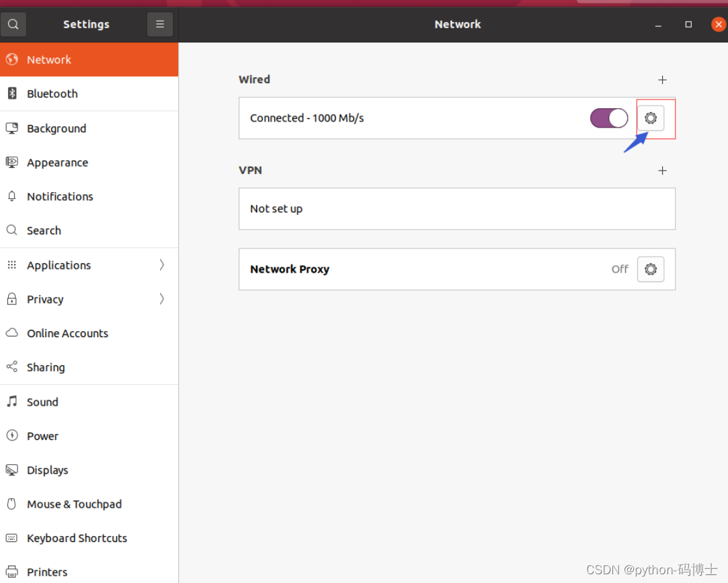Open wired connection gear settings

point(651,118)
